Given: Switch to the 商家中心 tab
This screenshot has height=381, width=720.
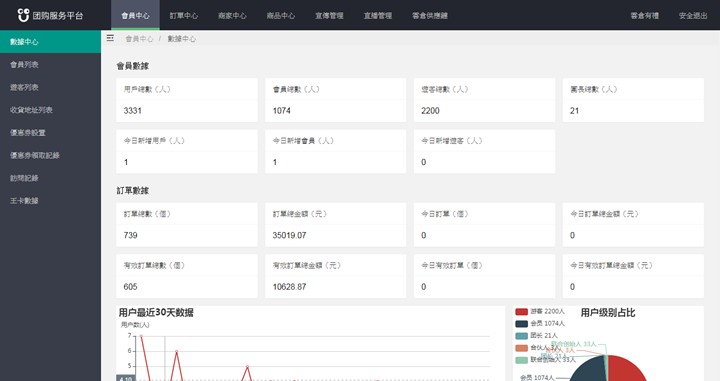Looking at the screenshot, I should pyautogui.click(x=232, y=16).
